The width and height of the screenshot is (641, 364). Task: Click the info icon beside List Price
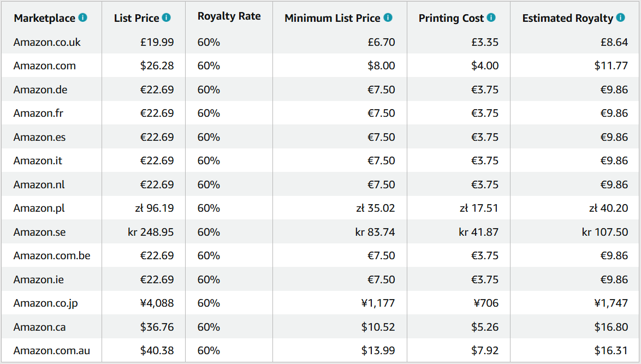coord(167,17)
